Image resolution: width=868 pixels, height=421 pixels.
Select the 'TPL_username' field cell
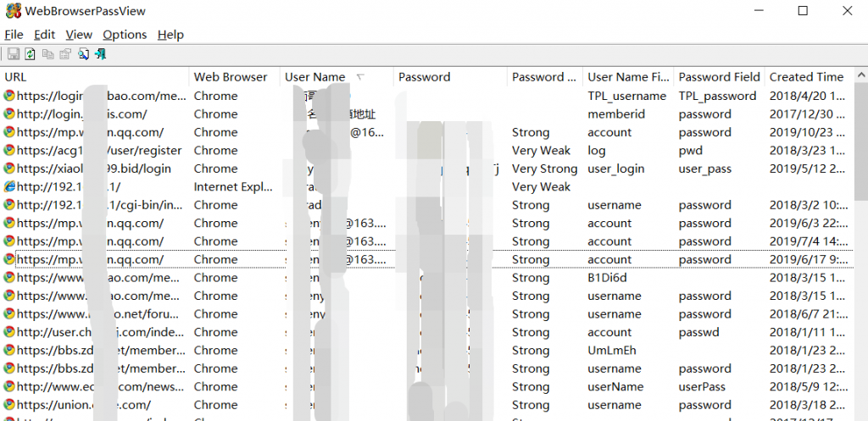tap(626, 97)
